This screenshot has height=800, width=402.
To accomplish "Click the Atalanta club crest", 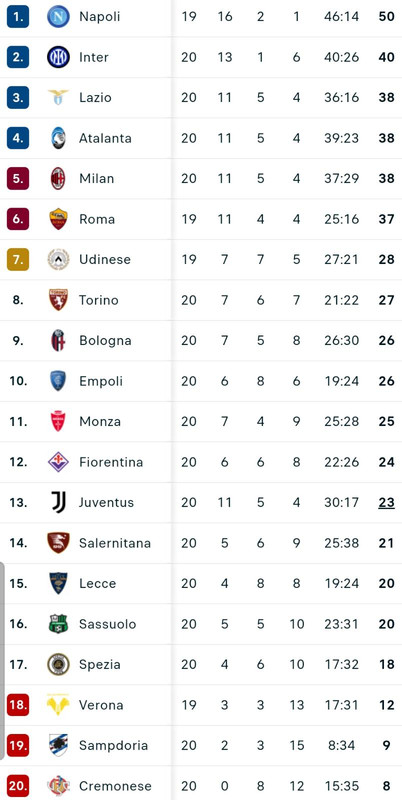I will pos(58,138).
